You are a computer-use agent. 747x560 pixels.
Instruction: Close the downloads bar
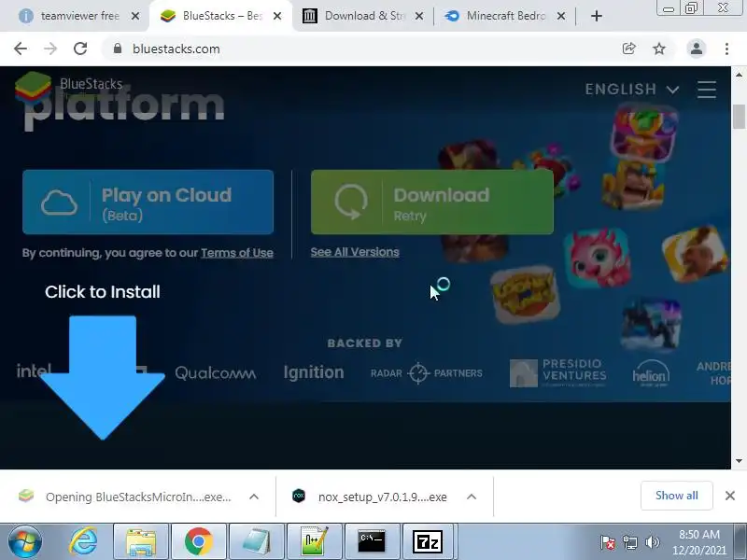click(x=730, y=496)
